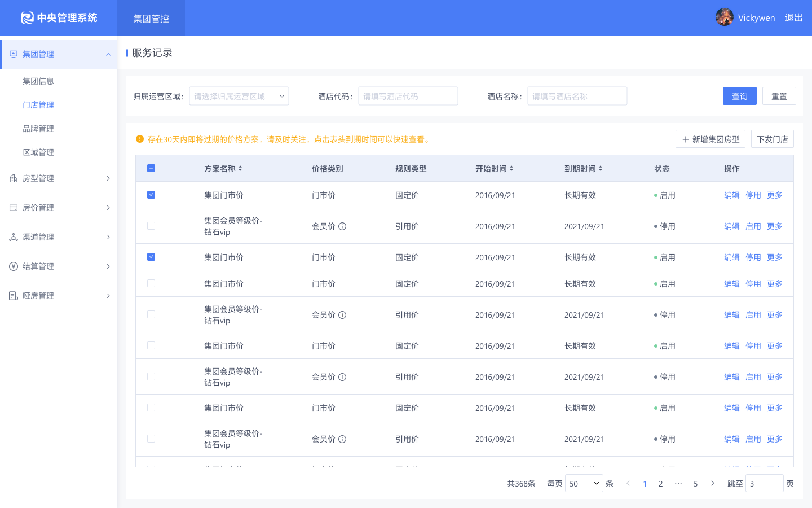Open 更多 in second 集团门市价 row

(775, 257)
